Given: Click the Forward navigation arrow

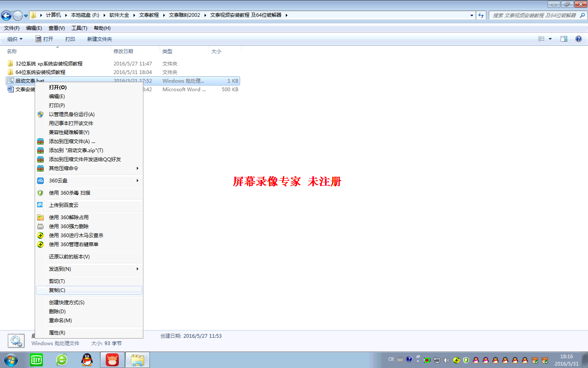Looking at the screenshot, I should pos(18,16).
